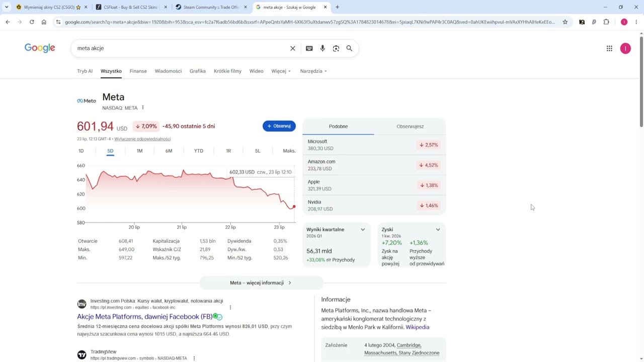Start voice search with microphone icon
The image size is (644, 362).
pos(323,48)
